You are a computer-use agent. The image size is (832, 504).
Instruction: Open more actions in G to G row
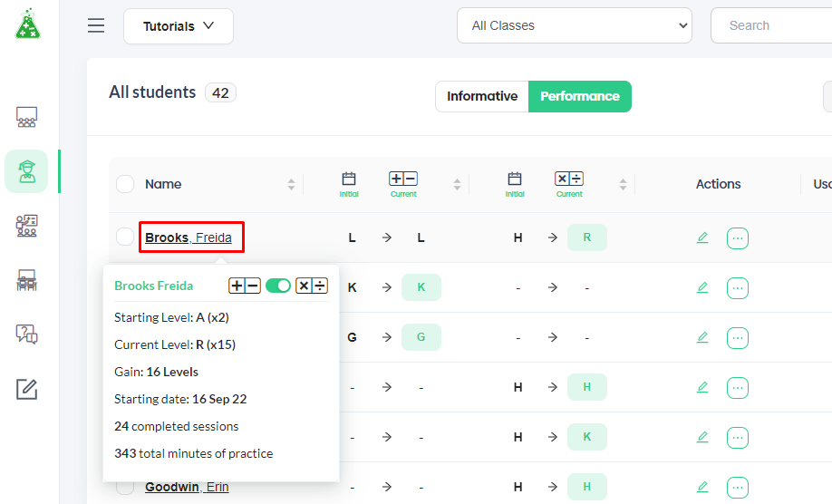coord(738,338)
